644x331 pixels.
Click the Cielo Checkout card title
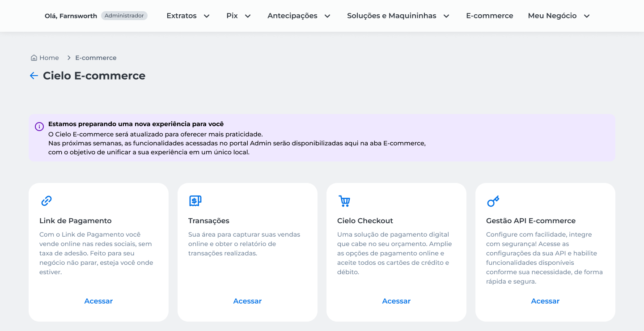pyautogui.click(x=365, y=221)
